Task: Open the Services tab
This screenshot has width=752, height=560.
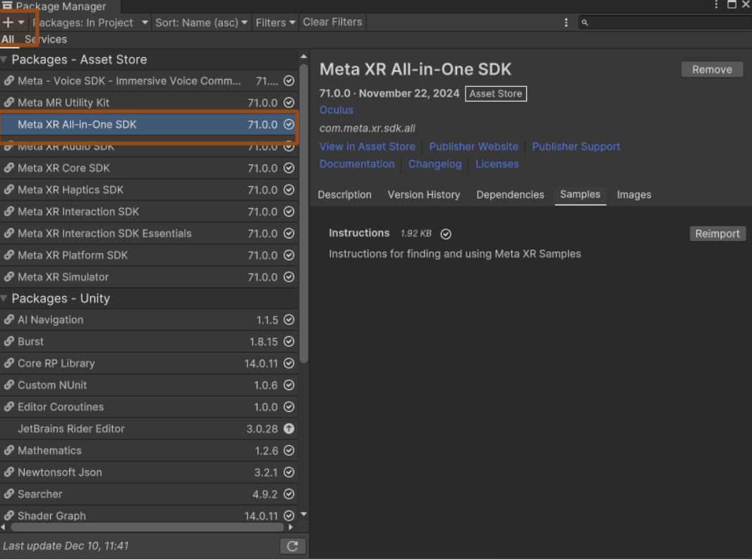Action: pos(46,39)
